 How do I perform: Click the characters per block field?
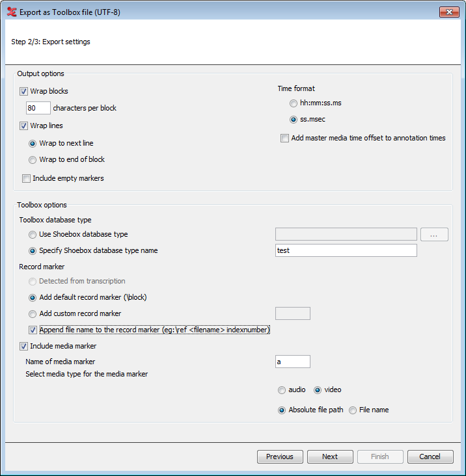point(38,108)
